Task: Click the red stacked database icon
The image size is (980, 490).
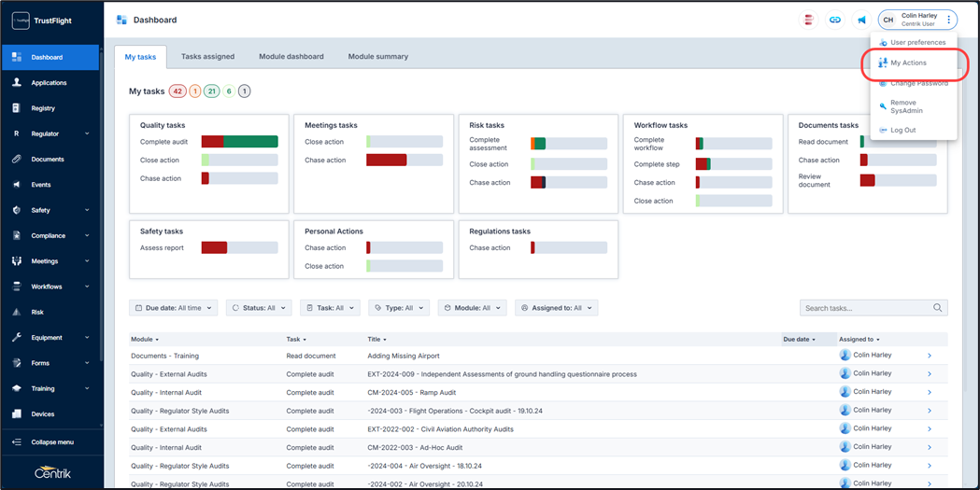Action: click(x=809, y=20)
